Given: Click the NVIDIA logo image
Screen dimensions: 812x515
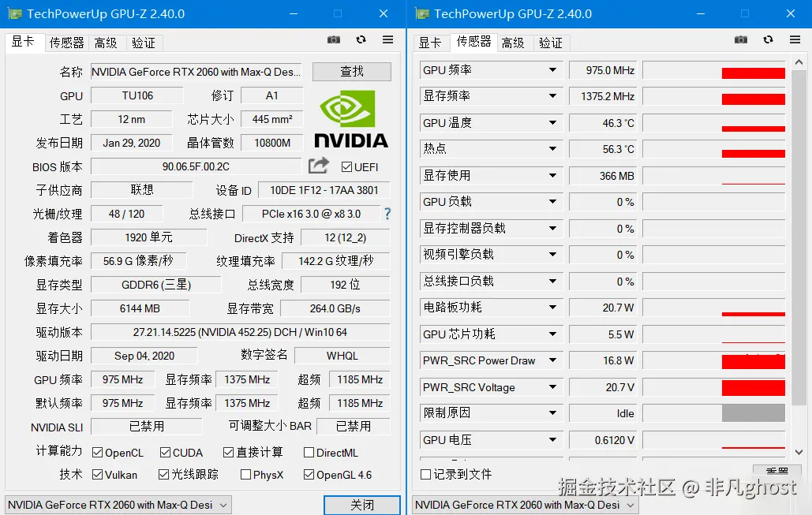Looking at the screenshot, I should coord(351,119).
